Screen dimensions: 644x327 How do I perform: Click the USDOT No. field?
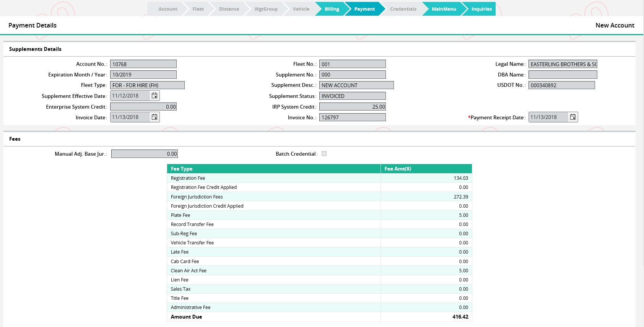(x=562, y=85)
